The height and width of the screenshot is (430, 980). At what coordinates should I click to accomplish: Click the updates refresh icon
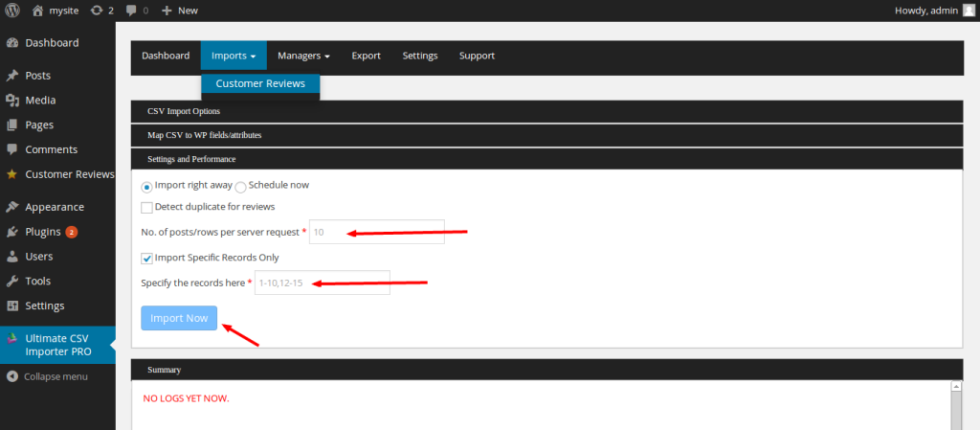click(x=97, y=10)
